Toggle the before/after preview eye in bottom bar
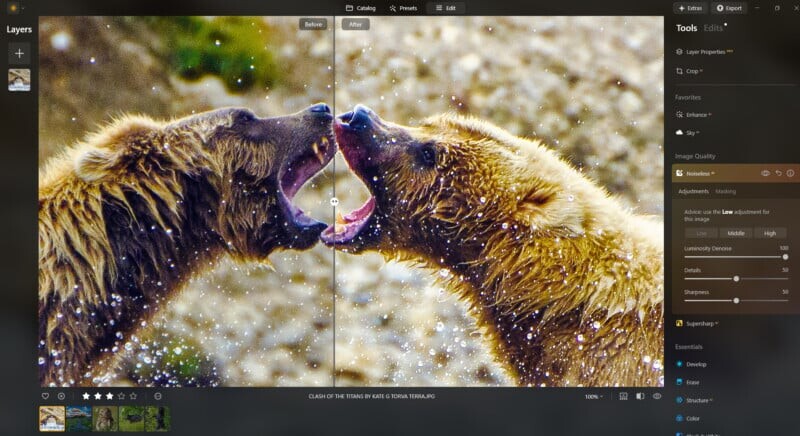This screenshot has height=436, width=800. 657,396
